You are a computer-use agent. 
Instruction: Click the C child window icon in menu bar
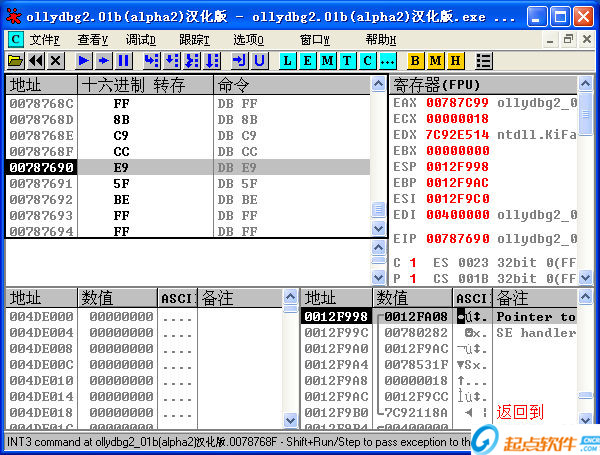pyautogui.click(x=16, y=39)
